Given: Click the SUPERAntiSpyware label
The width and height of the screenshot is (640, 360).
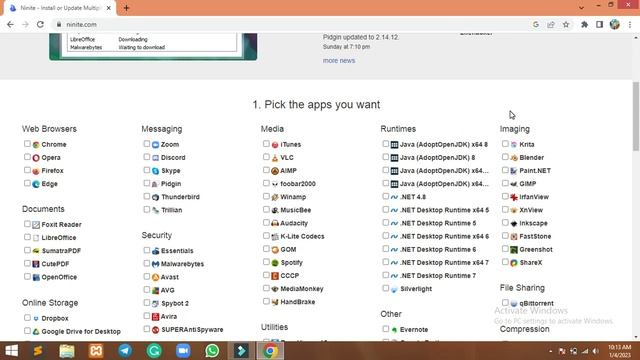Looking at the screenshot, I should click(x=192, y=329).
